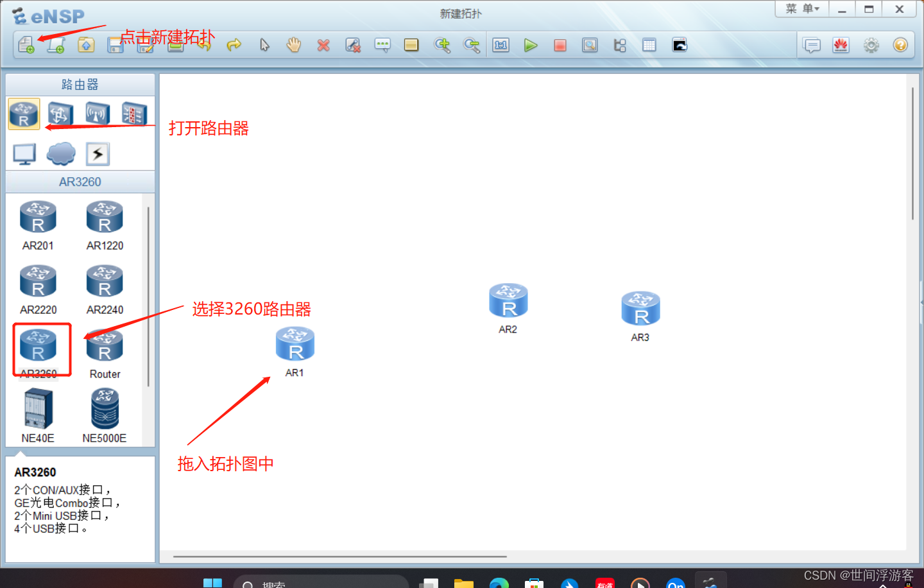Image resolution: width=924 pixels, height=588 pixels.
Task: Zoom in with the plus magnifier
Action: tap(442, 45)
